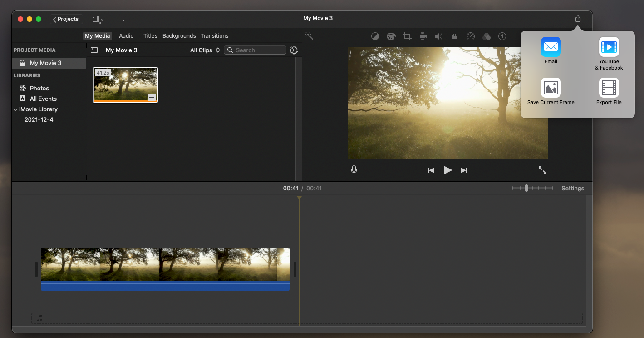This screenshot has height=338, width=644.
Task: Click the blue audio track of clip
Action: coord(165,286)
